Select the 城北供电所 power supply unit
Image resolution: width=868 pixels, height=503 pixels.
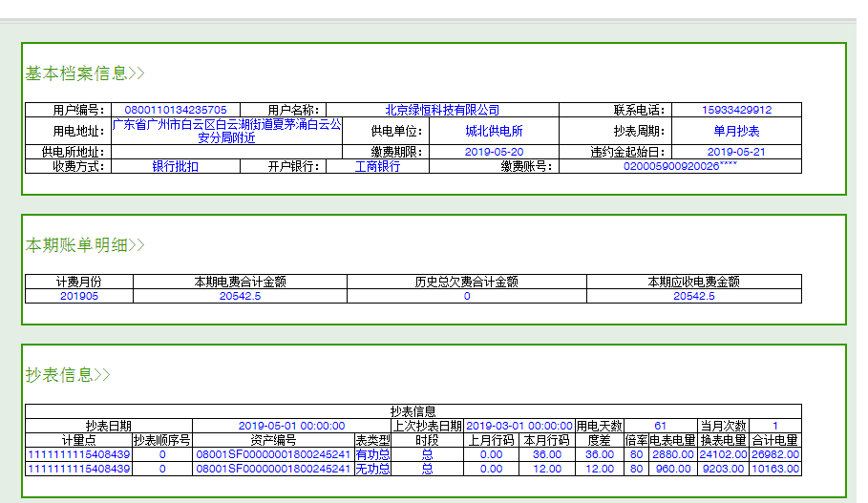click(494, 131)
